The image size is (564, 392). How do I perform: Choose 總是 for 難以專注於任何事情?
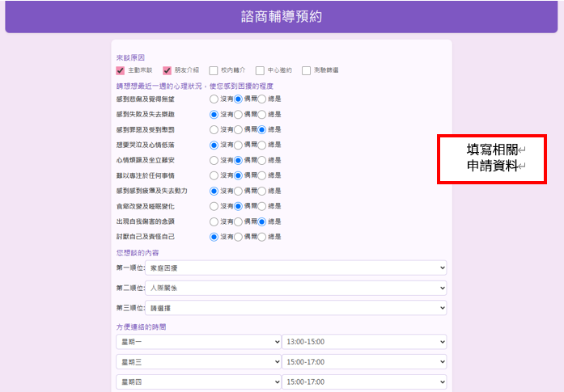tap(261, 175)
